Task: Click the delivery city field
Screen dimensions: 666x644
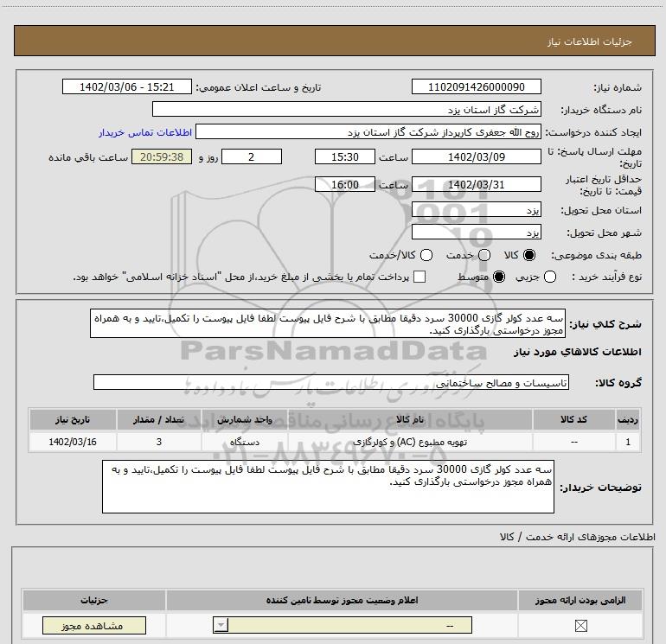Action: click(x=476, y=233)
